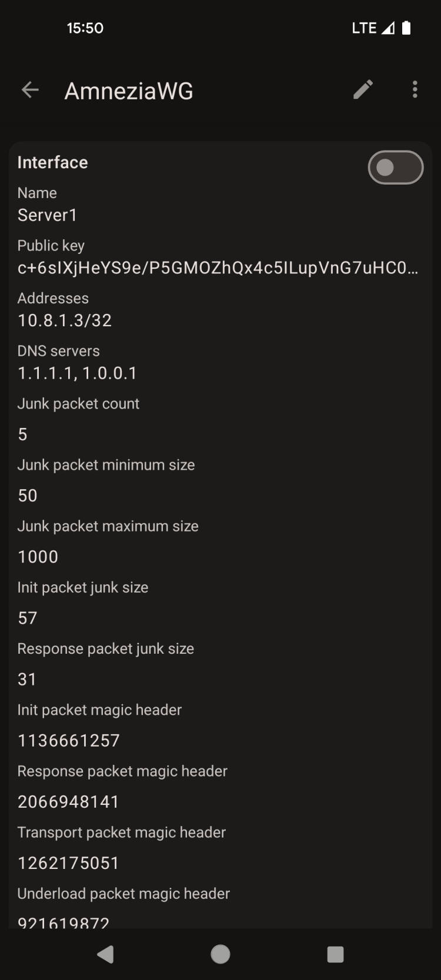
Task: Tap the back arrow icon
Action: [x=30, y=90]
